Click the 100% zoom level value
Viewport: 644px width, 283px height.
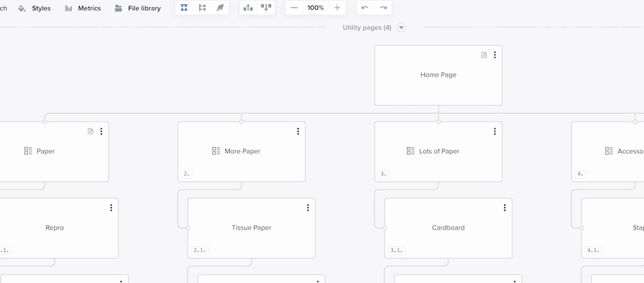click(x=316, y=8)
